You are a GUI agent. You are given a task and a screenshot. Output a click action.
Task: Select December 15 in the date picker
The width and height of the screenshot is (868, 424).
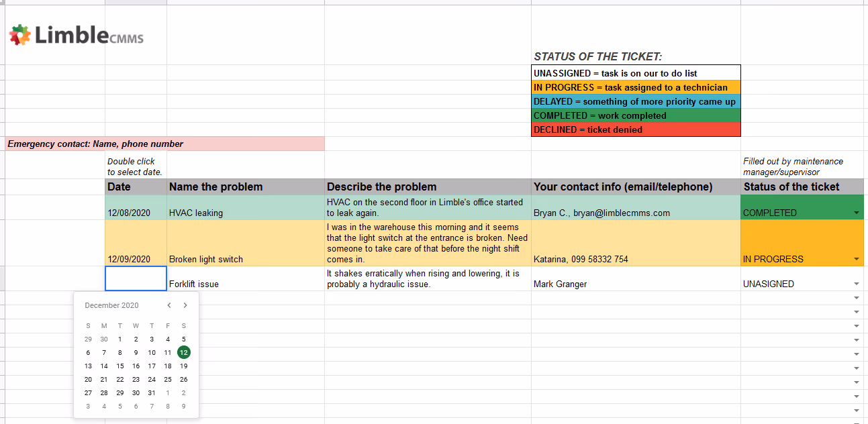coord(119,366)
